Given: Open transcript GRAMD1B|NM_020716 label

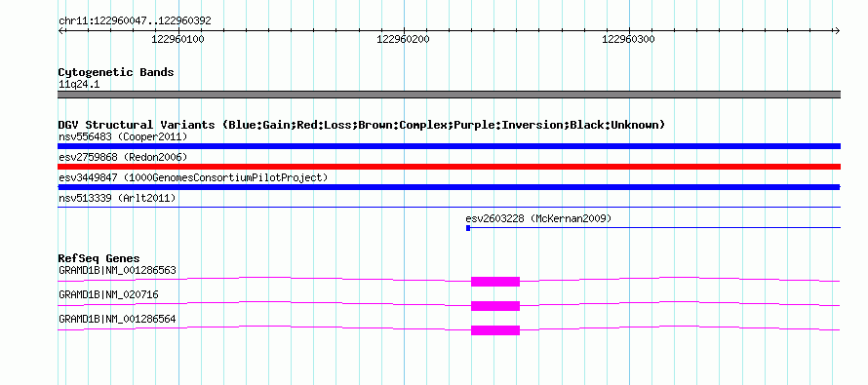Looking at the screenshot, I should point(108,294).
